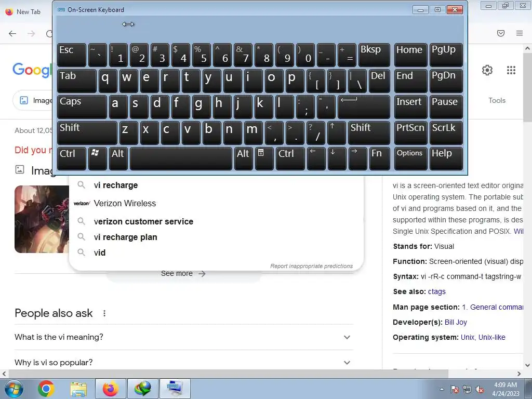Toggle the left Shift key

[87, 132]
